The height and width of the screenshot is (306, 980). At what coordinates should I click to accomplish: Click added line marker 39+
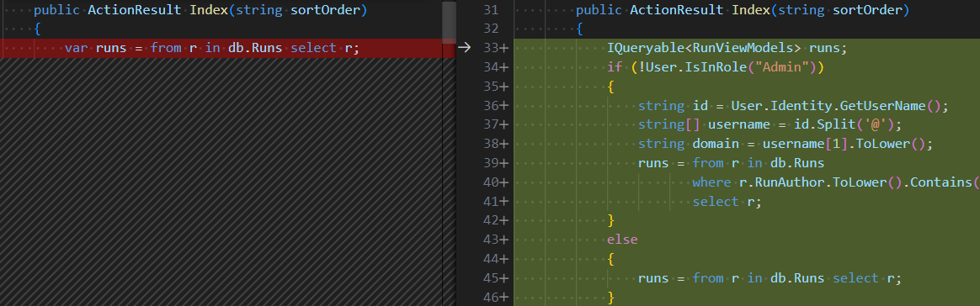coord(496,163)
